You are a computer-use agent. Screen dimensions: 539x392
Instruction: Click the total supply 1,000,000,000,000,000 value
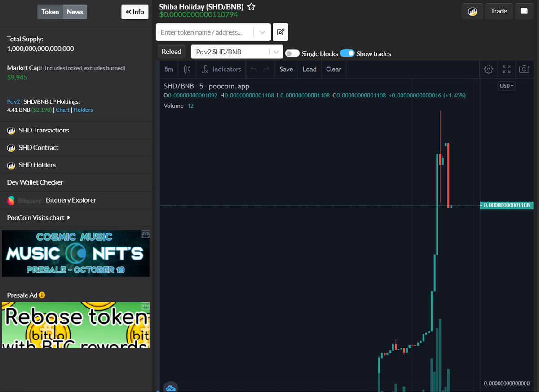pyautogui.click(x=40, y=48)
